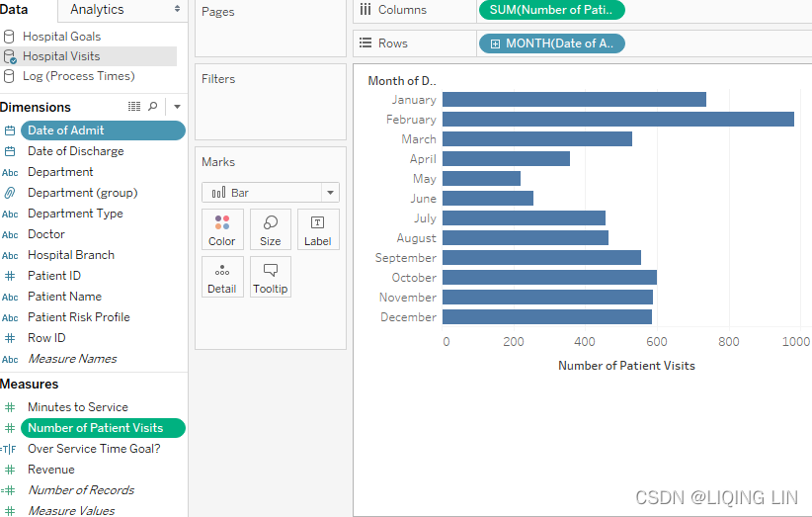The width and height of the screenshot is (812, 517).
Task: Select the Patient Name dimension
Action: point(65,297)
